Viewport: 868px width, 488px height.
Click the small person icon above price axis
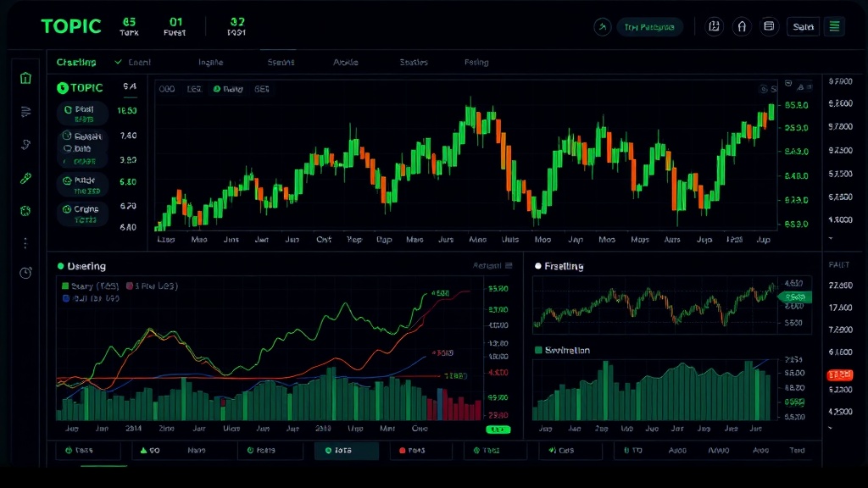point(800,87)
